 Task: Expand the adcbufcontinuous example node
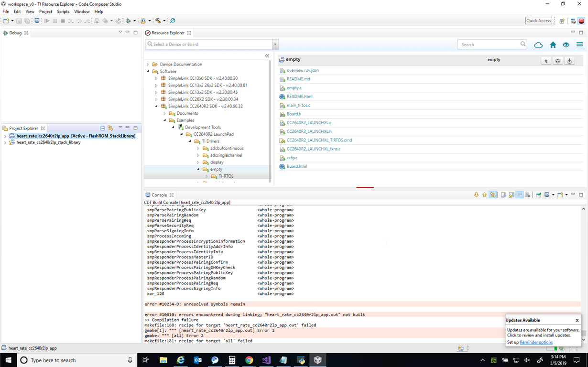click(198, 148)
